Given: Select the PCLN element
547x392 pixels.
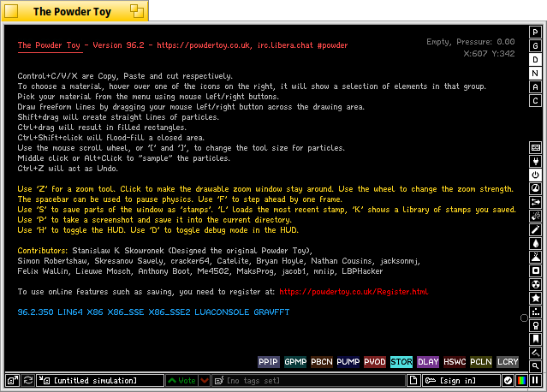Looking at the screenshot, I should pos(481,362).
